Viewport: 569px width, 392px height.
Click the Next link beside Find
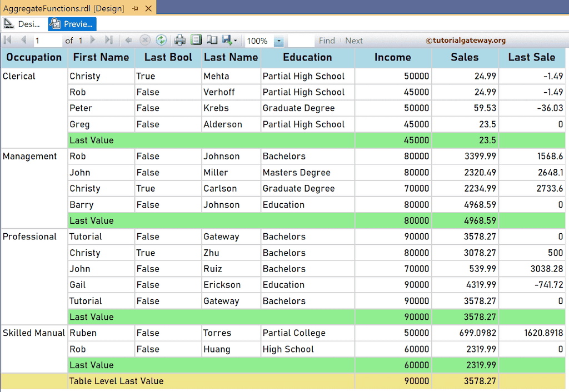click(x=354, y=40)
